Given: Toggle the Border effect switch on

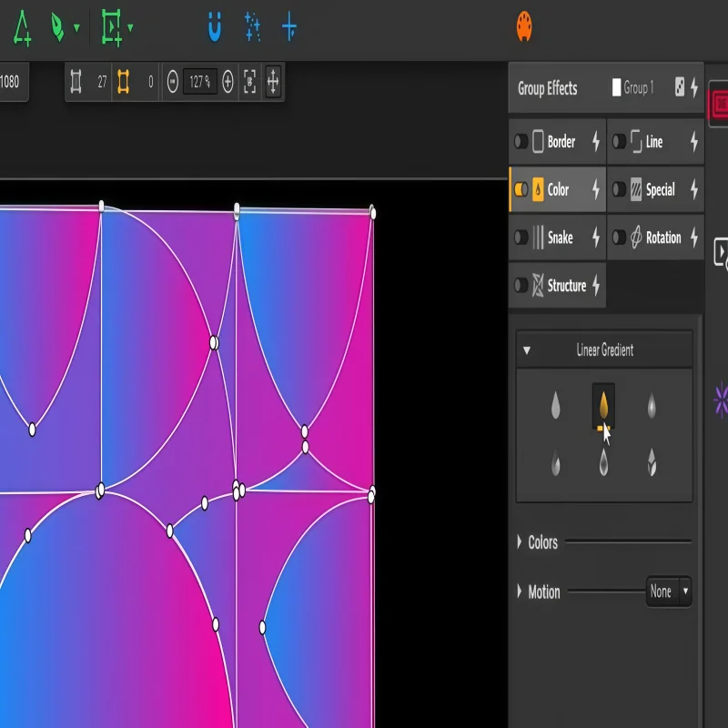Looking at the screenshot, I should point(521,142).
